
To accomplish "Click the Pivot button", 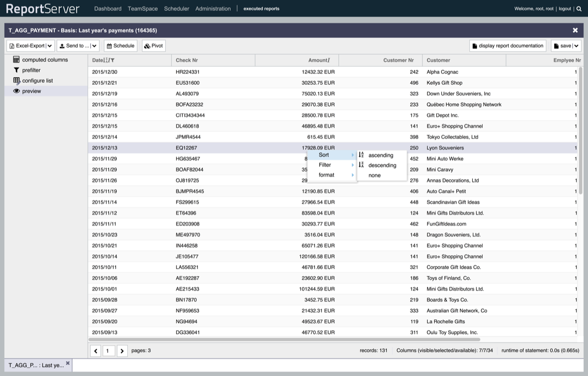I will [x=154, y=46].
